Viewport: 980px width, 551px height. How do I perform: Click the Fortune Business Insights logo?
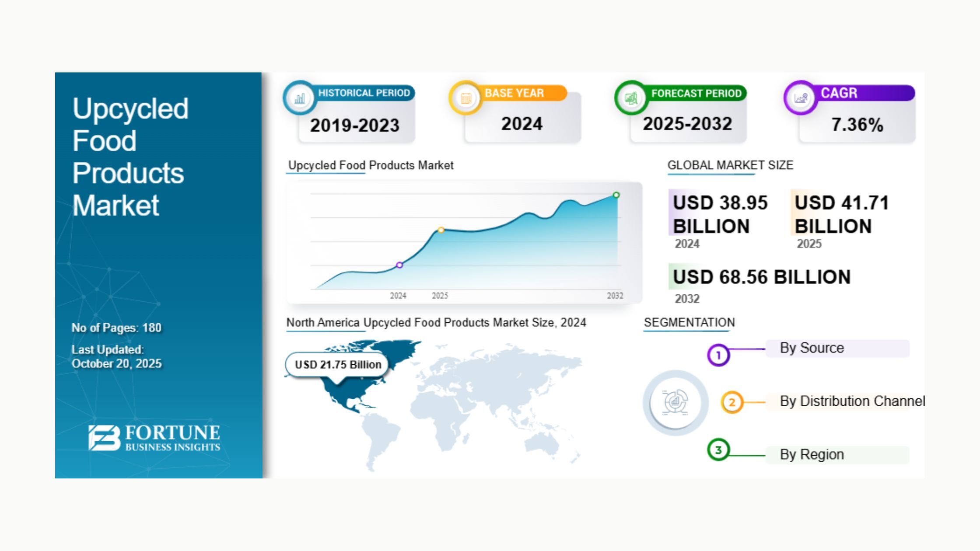pyautogui.click(x=154, y=438)
